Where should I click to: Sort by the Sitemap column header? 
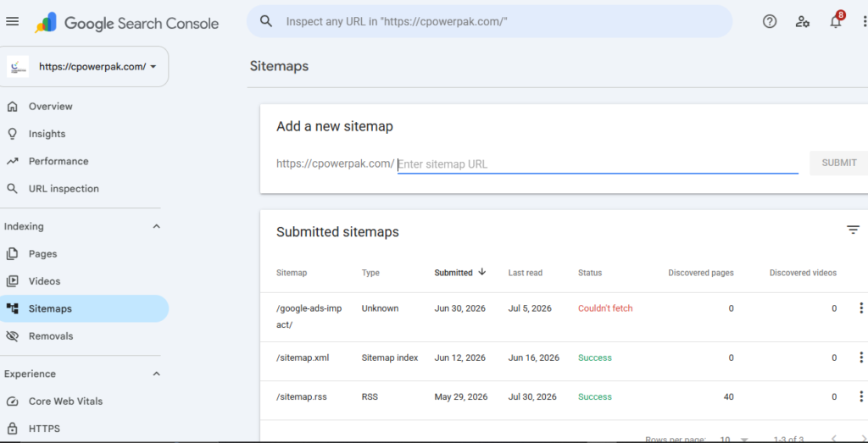point(292,273)
